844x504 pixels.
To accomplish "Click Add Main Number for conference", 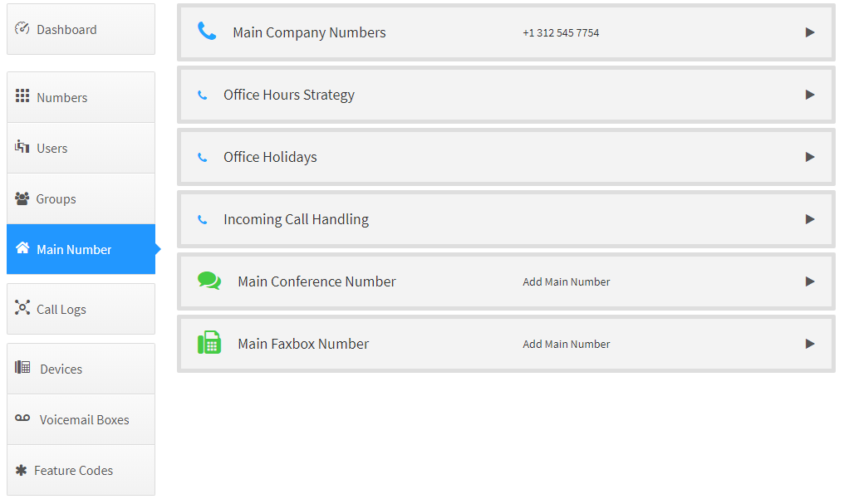I will tap(567, 281).
